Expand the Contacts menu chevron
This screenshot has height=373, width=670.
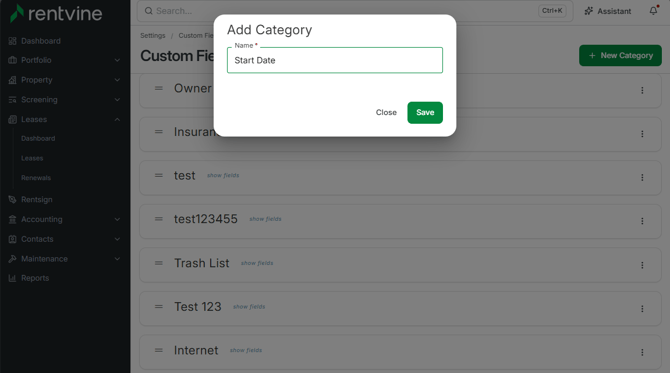click(117, 239)
